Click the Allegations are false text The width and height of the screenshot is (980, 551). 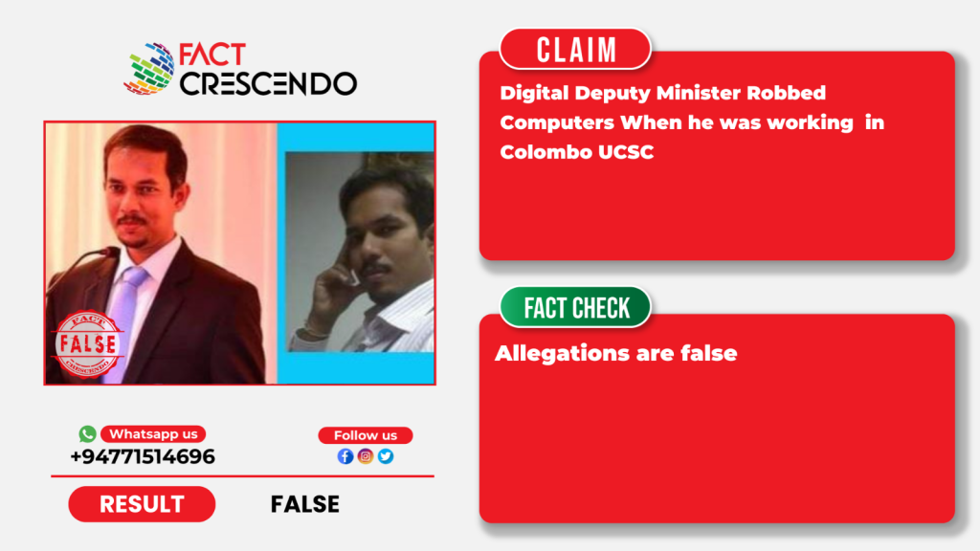click(x=615, y=354)
